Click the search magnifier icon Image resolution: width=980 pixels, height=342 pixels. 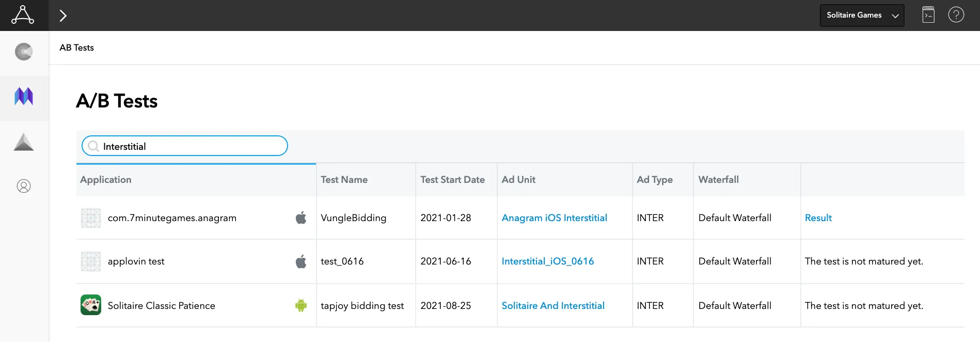(93, 146)
